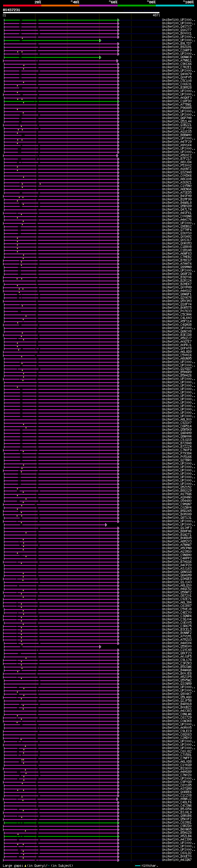Open hit UniRef100_C2ARF9
Image resolution: width=197 pixels, height=868 pixels.
point(177,50)
